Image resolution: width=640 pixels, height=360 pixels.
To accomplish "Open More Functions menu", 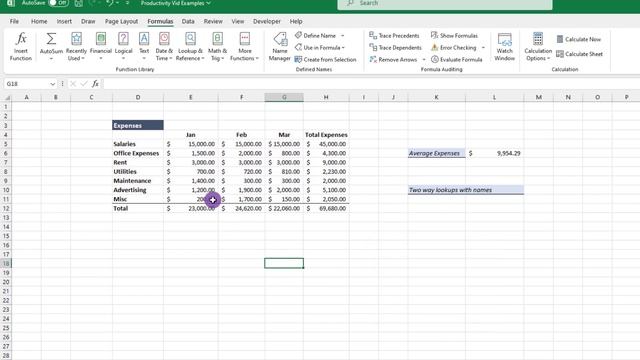I will 244,47.
